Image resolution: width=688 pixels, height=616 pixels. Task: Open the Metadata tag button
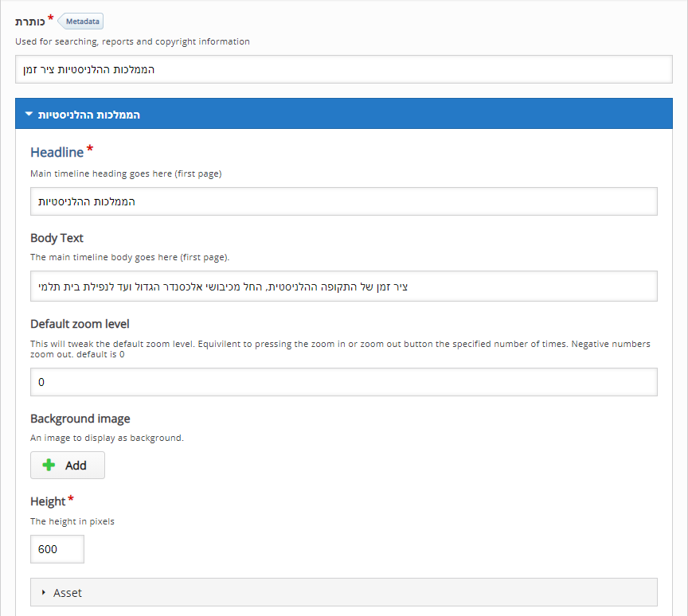(80, 21)
